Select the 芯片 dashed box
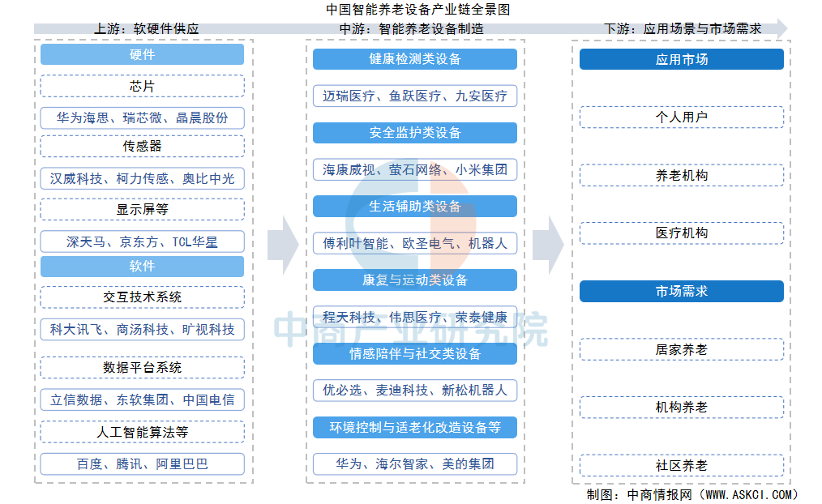The width and height of the screenshot is (822, 504). point(142,86)
